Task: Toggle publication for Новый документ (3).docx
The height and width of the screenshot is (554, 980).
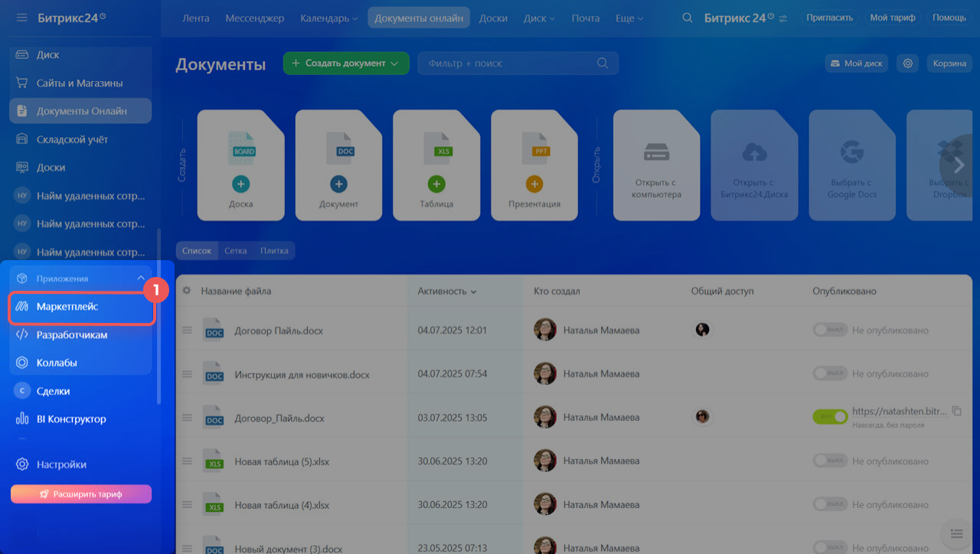Action: tap(830, 548)
